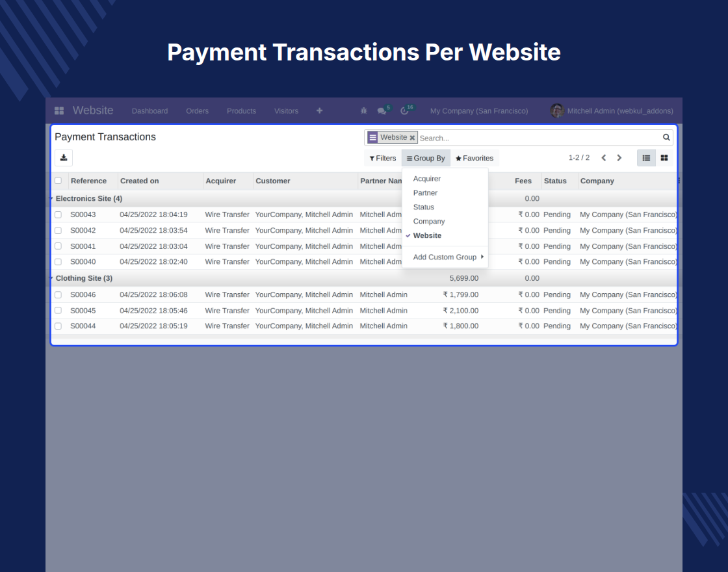This screenshot has width=728, height=572.
Task: Sort by the Fees column header
Action: coord(523,181)
